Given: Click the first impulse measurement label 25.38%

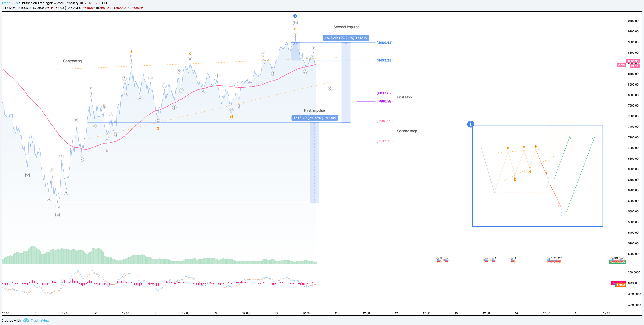Looking at the screenshot, I should pyautogui.click(x=315, y=118).
